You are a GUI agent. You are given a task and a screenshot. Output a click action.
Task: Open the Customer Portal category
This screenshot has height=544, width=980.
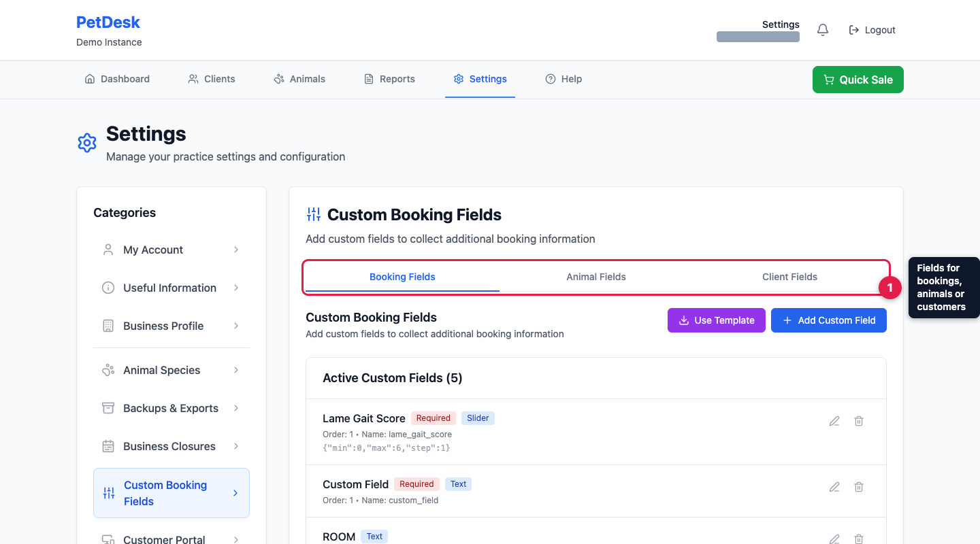pyautogui.click(x=171, y=539)
